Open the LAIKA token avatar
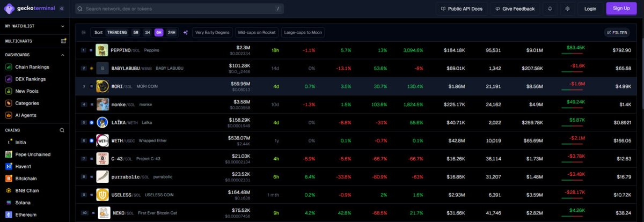This screenshot has width=644, height=222. coord(103,122)
